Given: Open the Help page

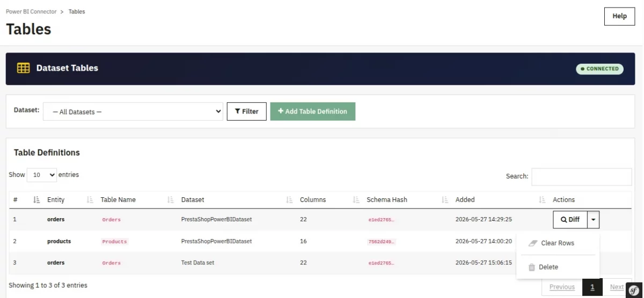Looking at the screenshot, I should click(619, 16).
